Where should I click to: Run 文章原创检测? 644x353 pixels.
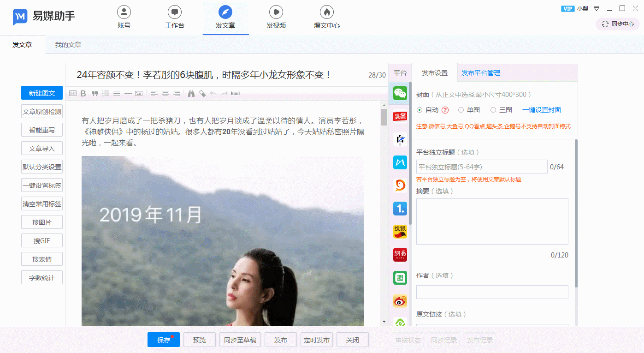(42, 112)
